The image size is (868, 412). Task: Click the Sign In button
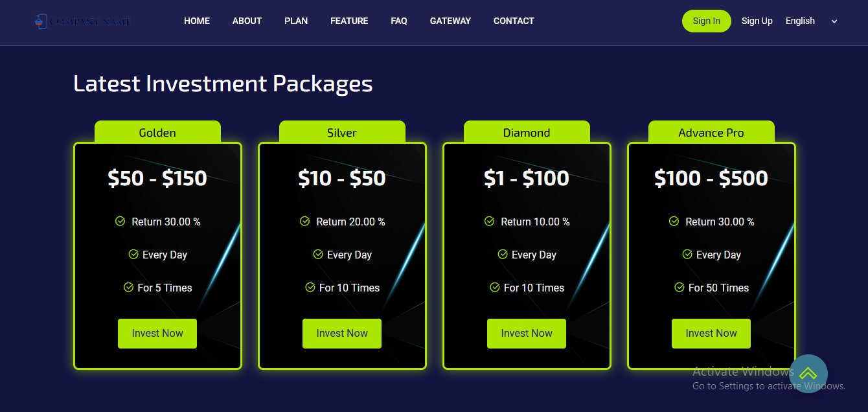tap(706, 21)
